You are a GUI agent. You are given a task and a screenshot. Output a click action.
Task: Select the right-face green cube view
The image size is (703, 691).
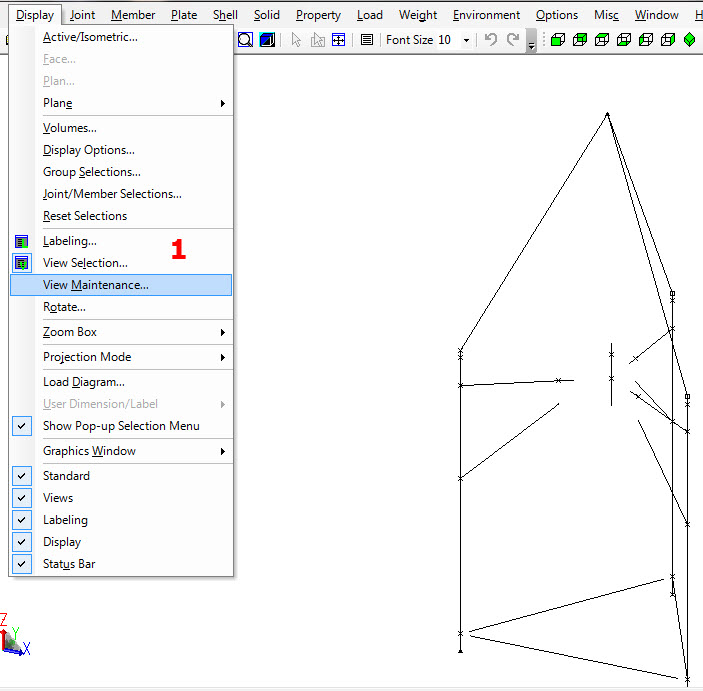pos(668,40)
